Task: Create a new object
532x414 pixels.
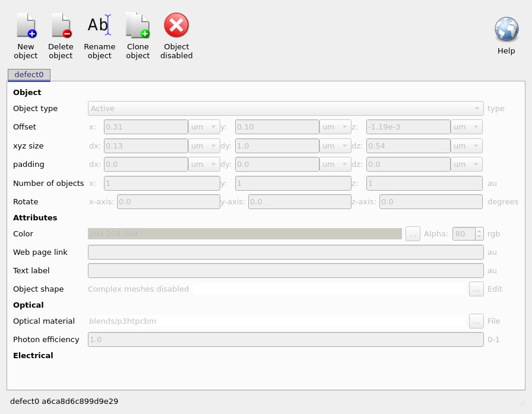Action: [26, 25]
